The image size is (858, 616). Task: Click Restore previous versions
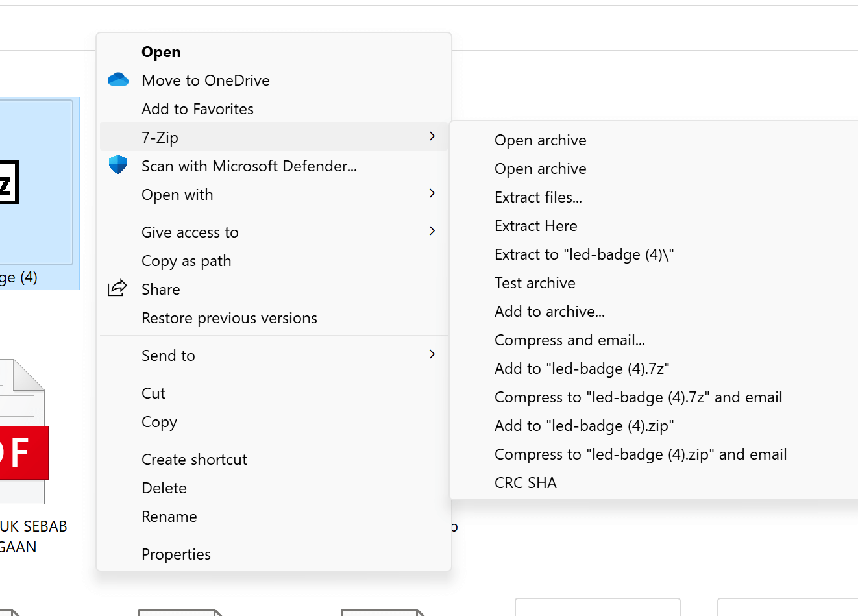[229, 318]
